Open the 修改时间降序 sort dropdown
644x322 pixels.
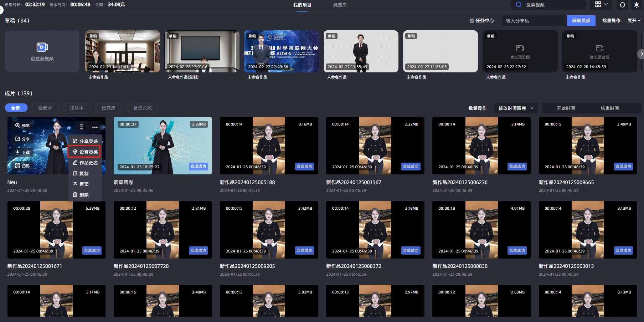tap(516, 108)
